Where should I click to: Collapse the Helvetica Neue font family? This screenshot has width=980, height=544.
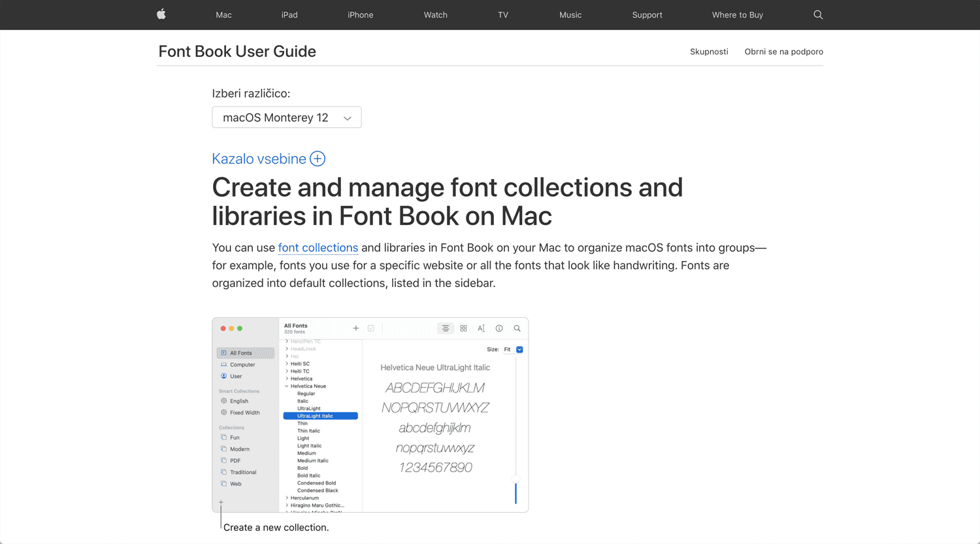tap(287, 386)
